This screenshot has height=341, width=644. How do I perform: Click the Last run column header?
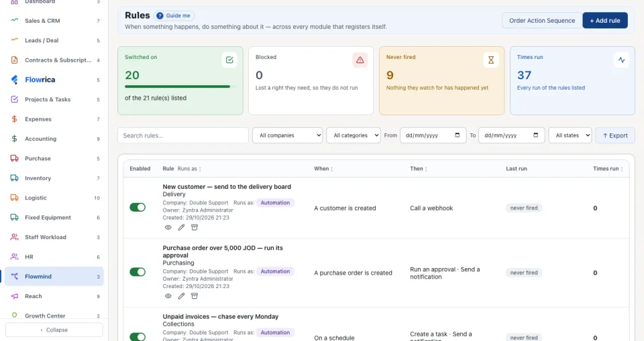tap(517, 169)
